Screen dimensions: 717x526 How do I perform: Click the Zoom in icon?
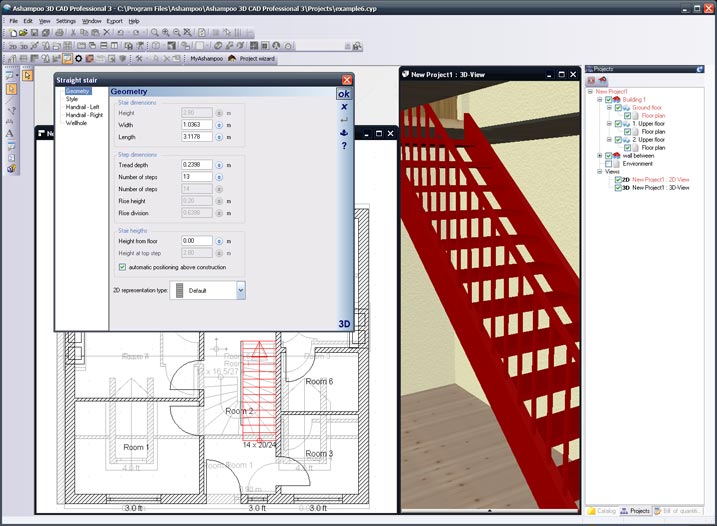tap(166, 33)
